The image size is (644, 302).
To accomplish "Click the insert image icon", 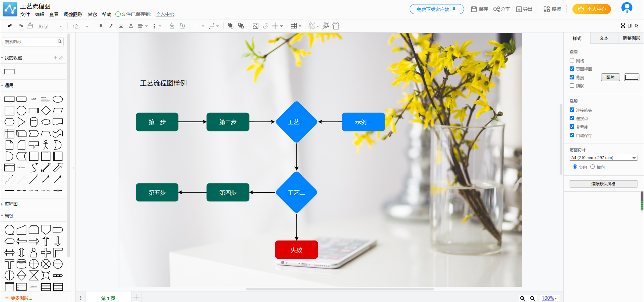I will point(255,26).
